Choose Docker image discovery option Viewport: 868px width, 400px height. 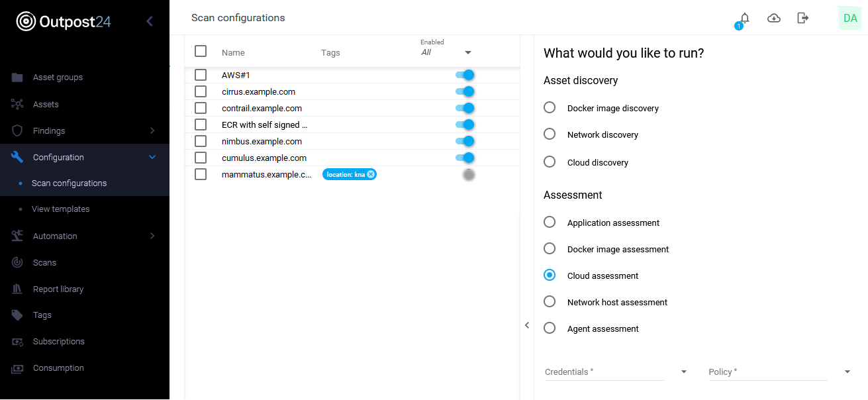point(550,108)
